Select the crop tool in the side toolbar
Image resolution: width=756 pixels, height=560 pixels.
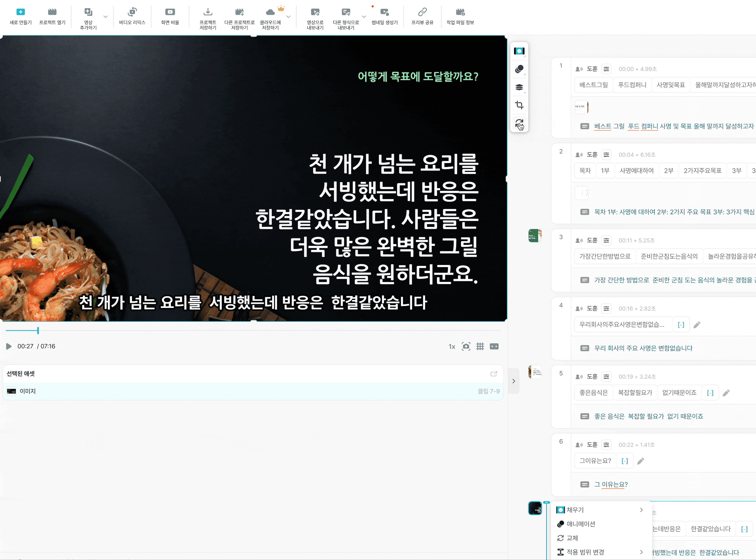tap(519, 105)
